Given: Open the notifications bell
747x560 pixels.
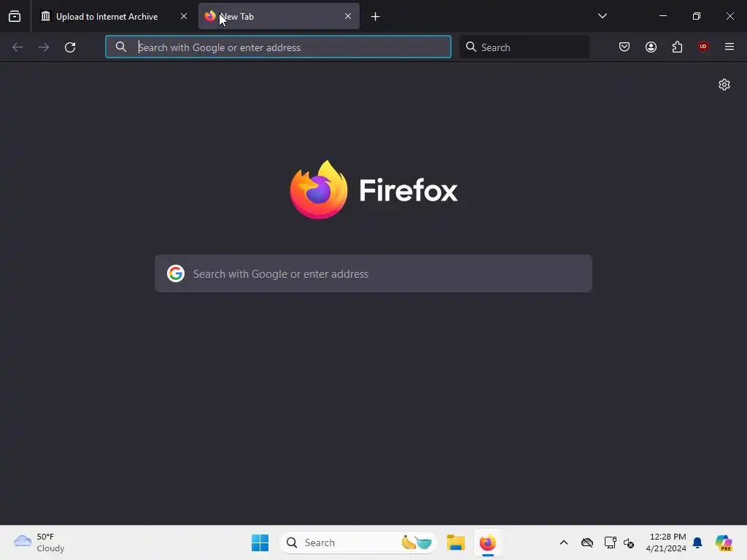Looking at the screenshot, I should click(x=697, y=542).
